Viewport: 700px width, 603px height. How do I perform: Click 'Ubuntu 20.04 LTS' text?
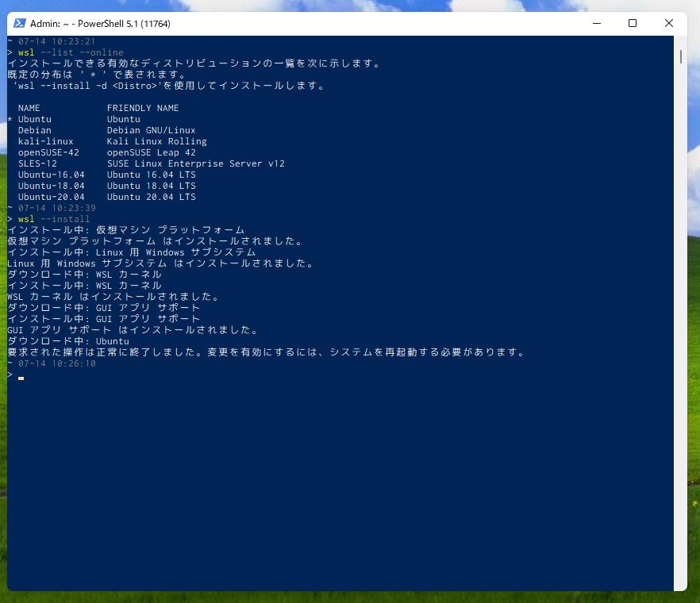152,197
